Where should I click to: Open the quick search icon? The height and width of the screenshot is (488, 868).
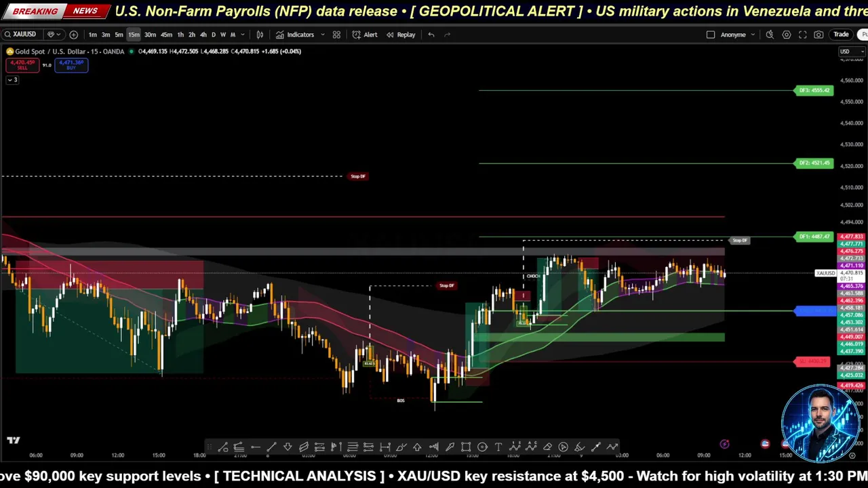pos(770,35)
